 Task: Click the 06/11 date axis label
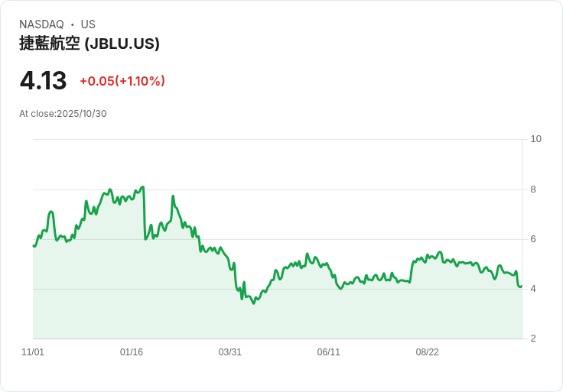[x=328, y=352]
